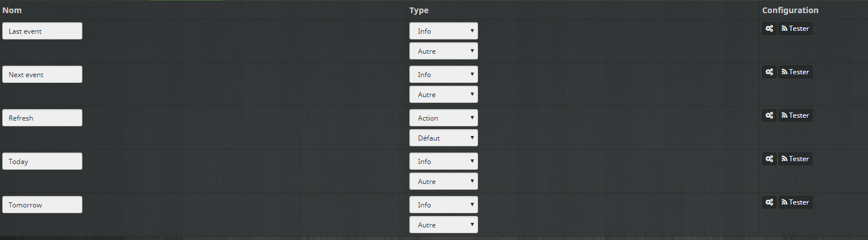Open gear configuration for Refresh command

pos(770,115)
